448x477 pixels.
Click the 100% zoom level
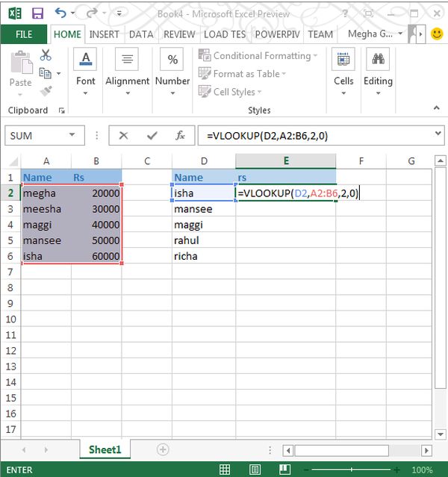click(x=422, y=470)
